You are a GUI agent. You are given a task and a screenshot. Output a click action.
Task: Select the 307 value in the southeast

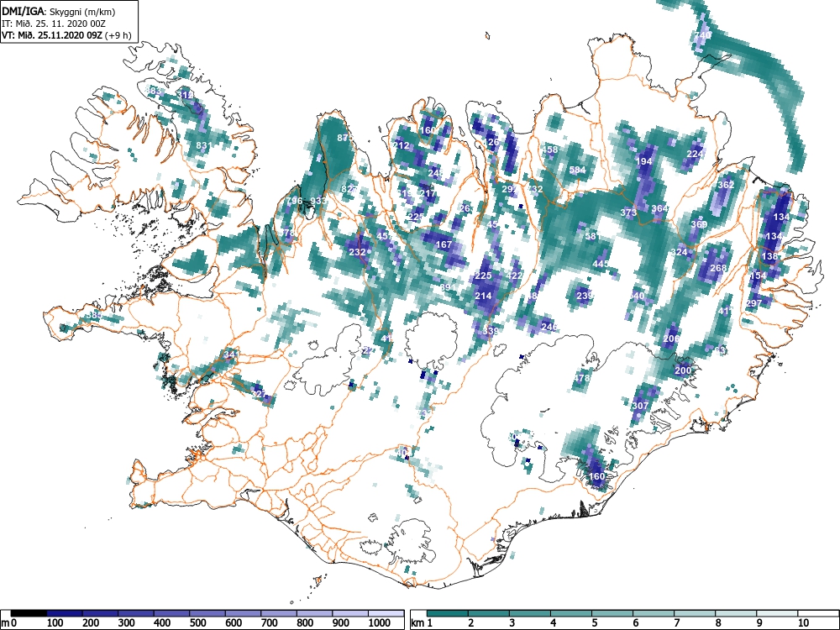coord(640,406)
